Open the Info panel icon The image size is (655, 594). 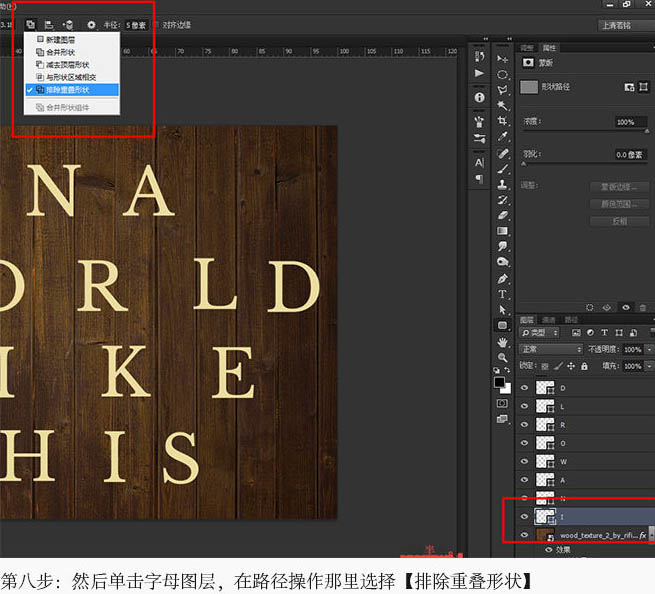(x=479, y=97)
